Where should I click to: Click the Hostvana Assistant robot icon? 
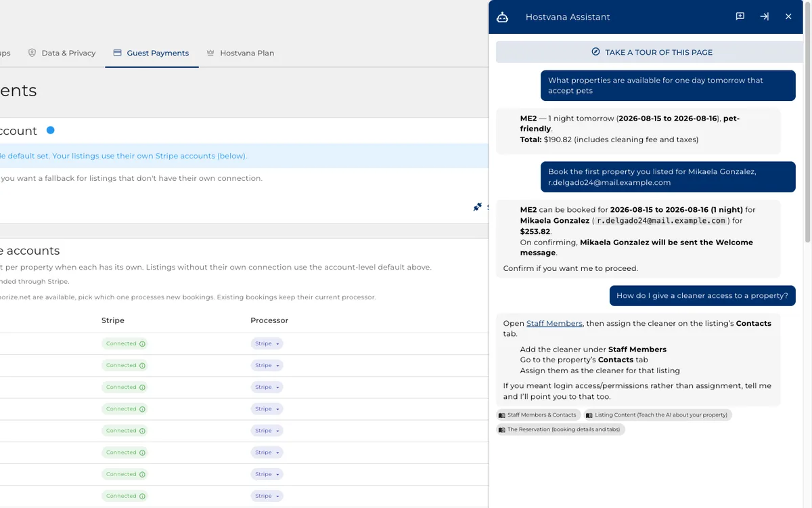click(502, 17)
